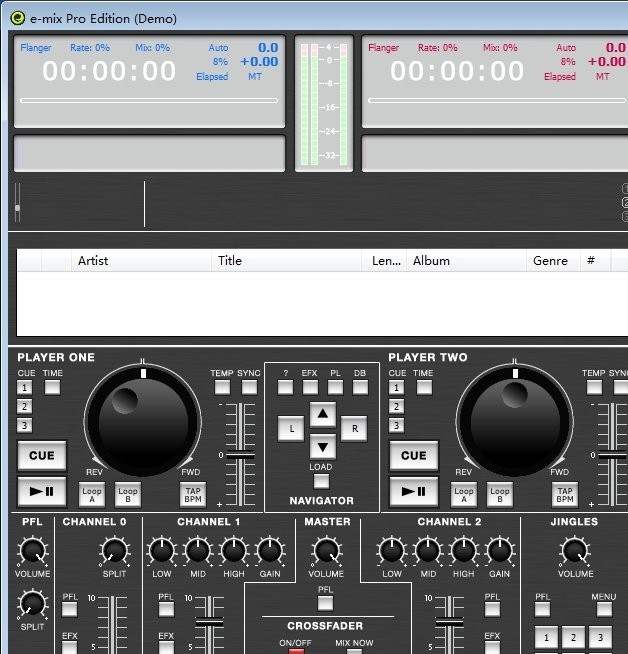Toggle Player One SYNC button
Viewport: 628px width, 654px height.
pos(249,387)
